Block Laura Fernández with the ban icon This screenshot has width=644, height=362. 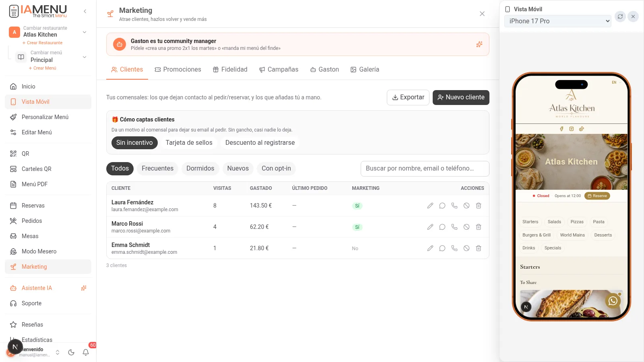(466, 206)
